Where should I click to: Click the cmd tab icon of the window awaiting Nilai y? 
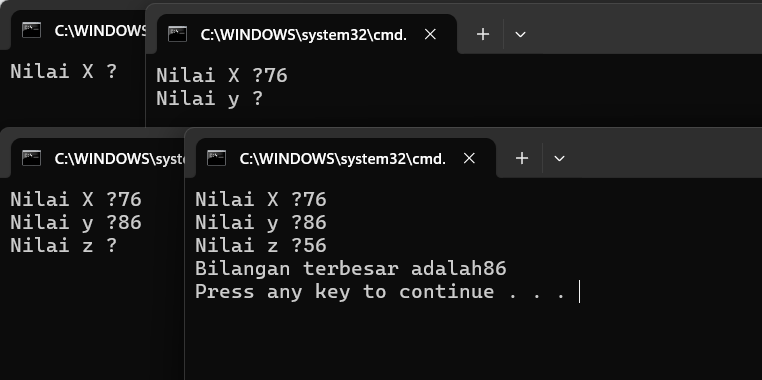tap(177, 34)
